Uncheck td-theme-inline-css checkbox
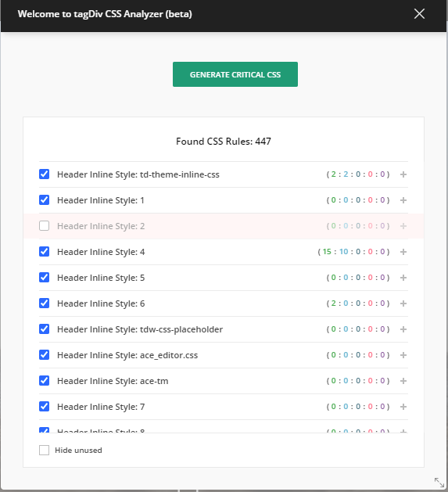This screenshot has width=448, height=492. [x=45, y=174]
